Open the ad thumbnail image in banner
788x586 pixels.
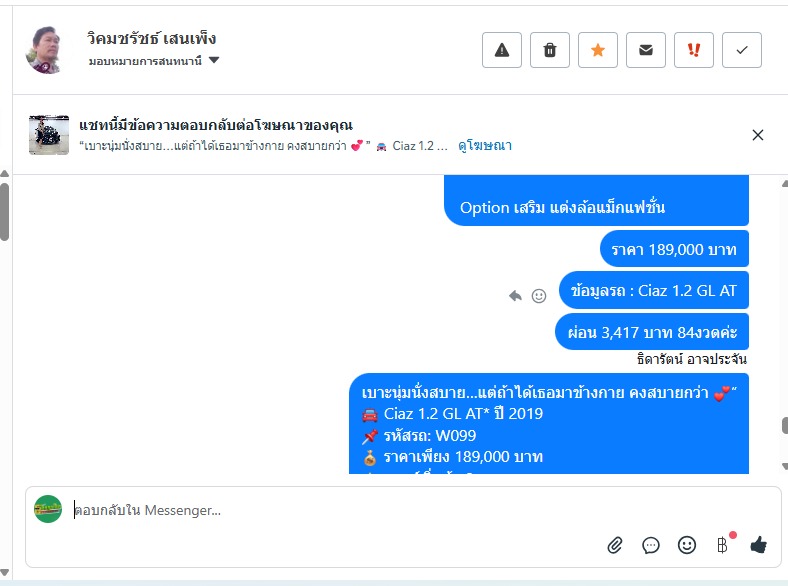click(x=49, y=135)
